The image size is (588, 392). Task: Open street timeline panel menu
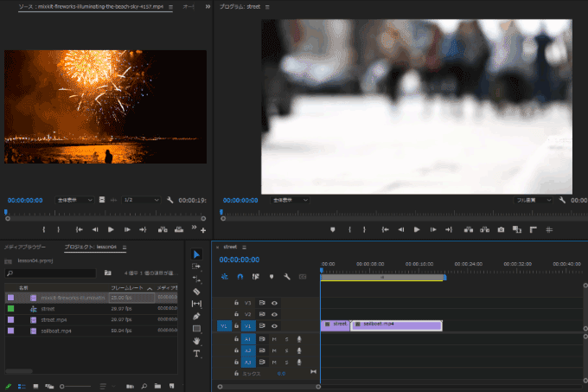pyautogui.click(x=244, y=247)
